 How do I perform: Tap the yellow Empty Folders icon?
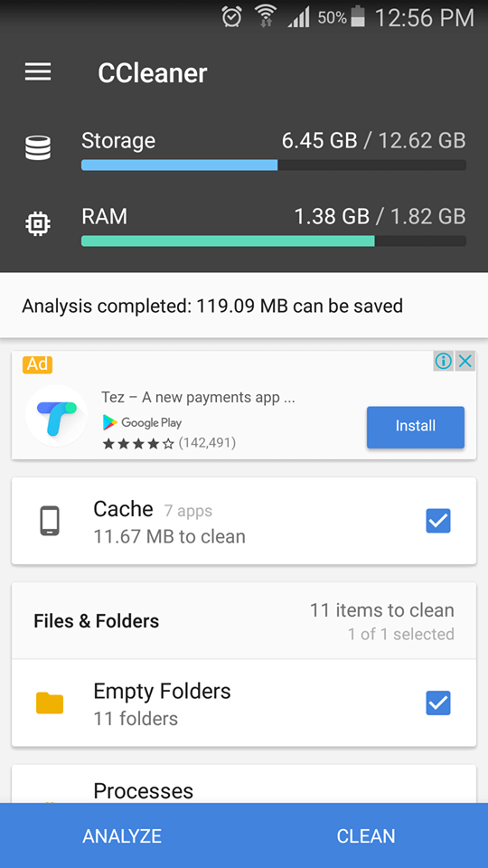coord(50,703)
